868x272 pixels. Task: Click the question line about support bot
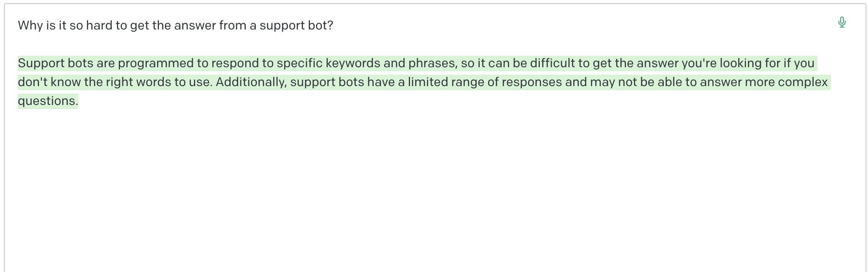(x=175, y=26)
